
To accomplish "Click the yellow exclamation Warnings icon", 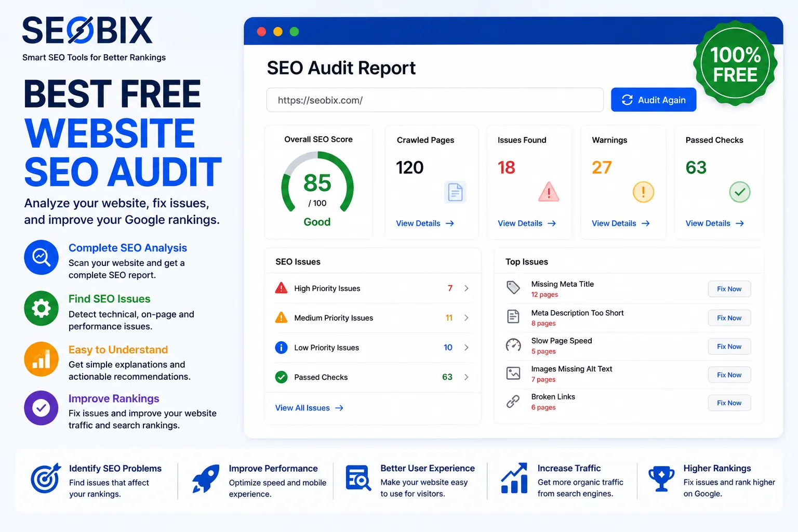I will [x=643, y=192].
